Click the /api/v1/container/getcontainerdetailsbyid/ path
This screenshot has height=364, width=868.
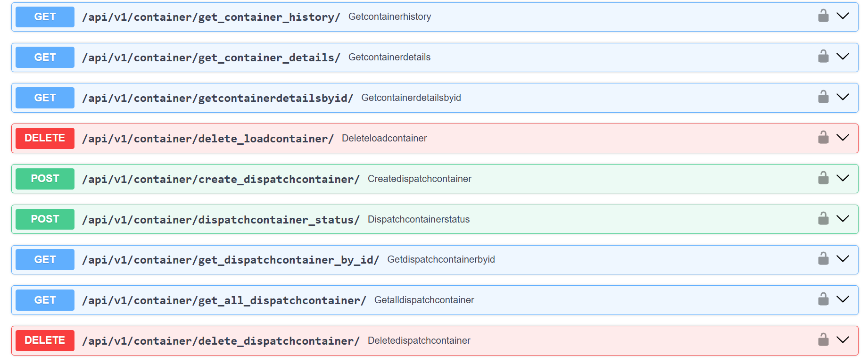(x=217, y=98)
